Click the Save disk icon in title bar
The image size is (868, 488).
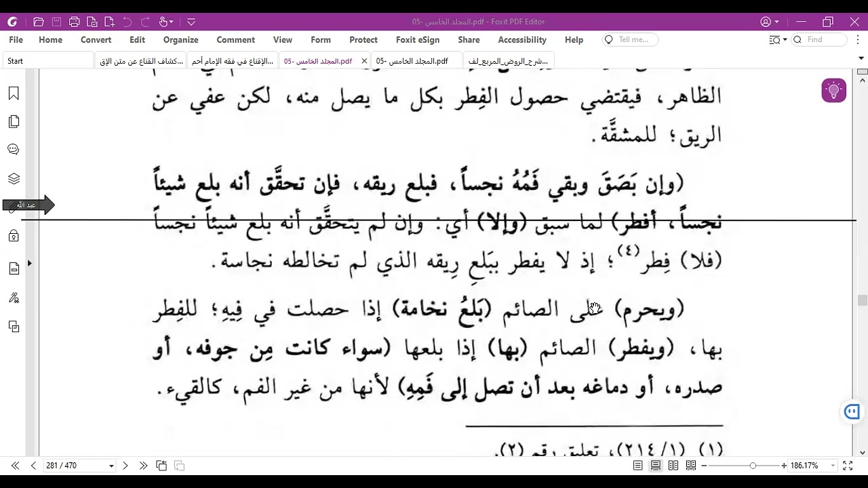click(56, 22)
